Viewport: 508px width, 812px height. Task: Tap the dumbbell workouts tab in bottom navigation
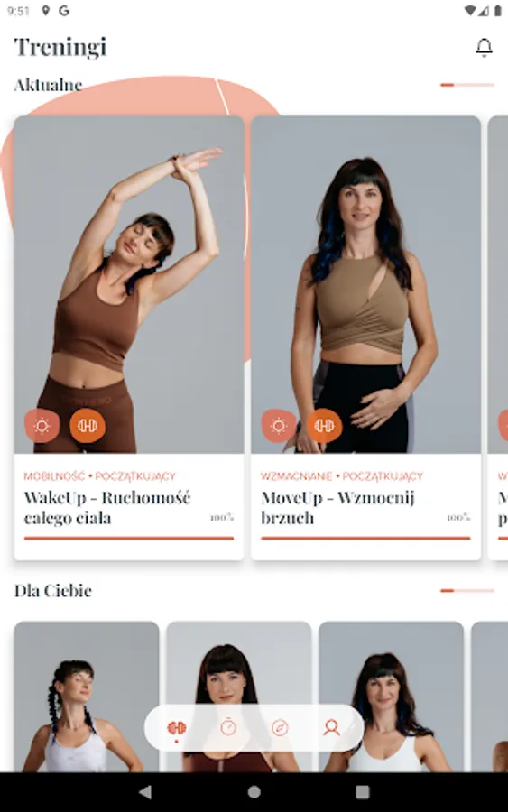pyautogui.click(x=176, y=727)
